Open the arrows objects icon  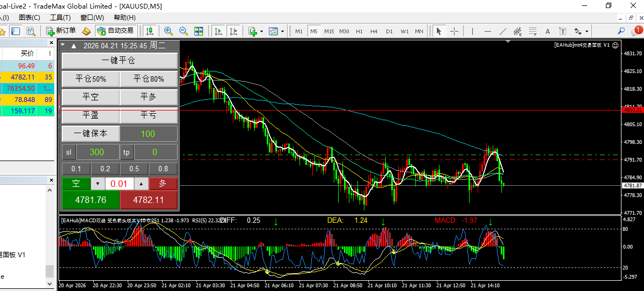[578, 31]
